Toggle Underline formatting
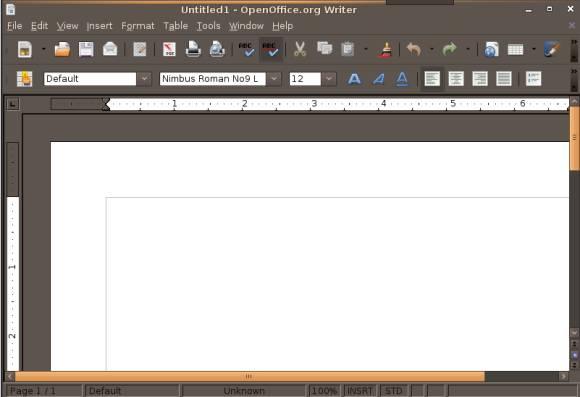580x397 pixels. tap(402, 79)
